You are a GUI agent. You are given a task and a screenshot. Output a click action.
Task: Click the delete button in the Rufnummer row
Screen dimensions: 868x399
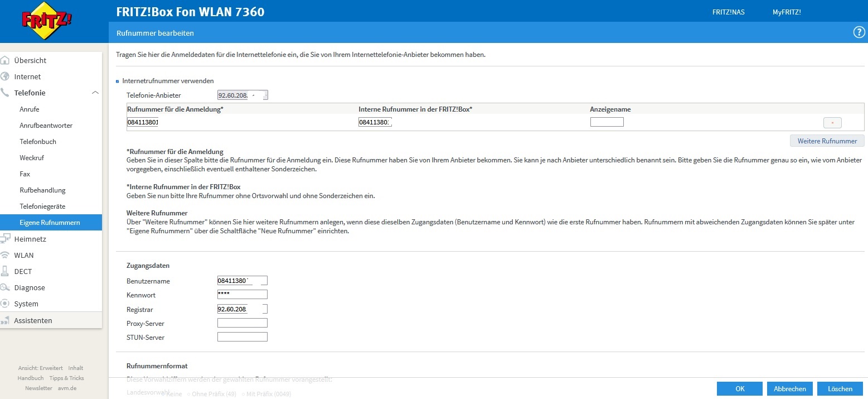(832, 122)
